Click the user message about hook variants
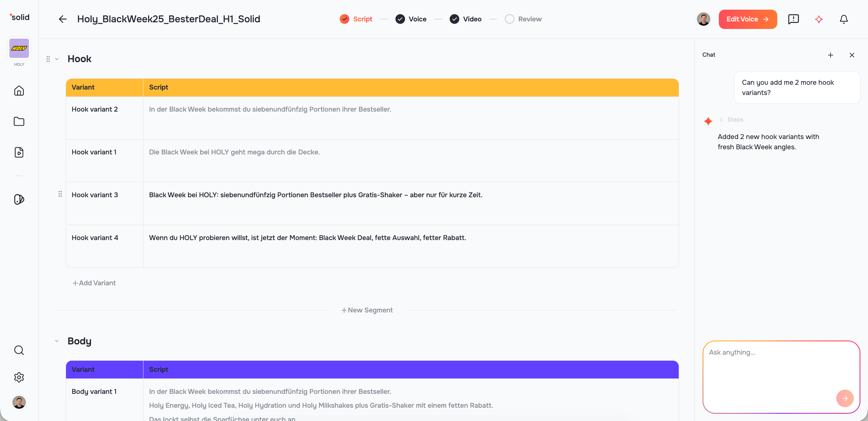This screenshot has height=421, width=868. point(797,88)
